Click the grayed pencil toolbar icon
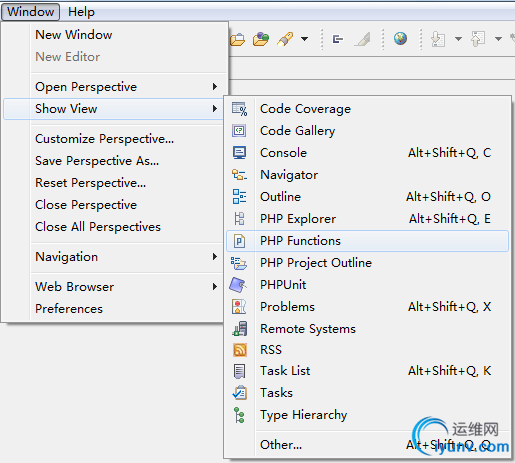 [x=363, y=39]
